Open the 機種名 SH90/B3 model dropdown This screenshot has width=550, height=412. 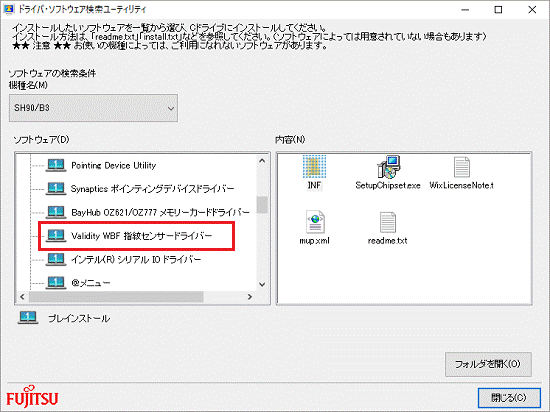93,108
